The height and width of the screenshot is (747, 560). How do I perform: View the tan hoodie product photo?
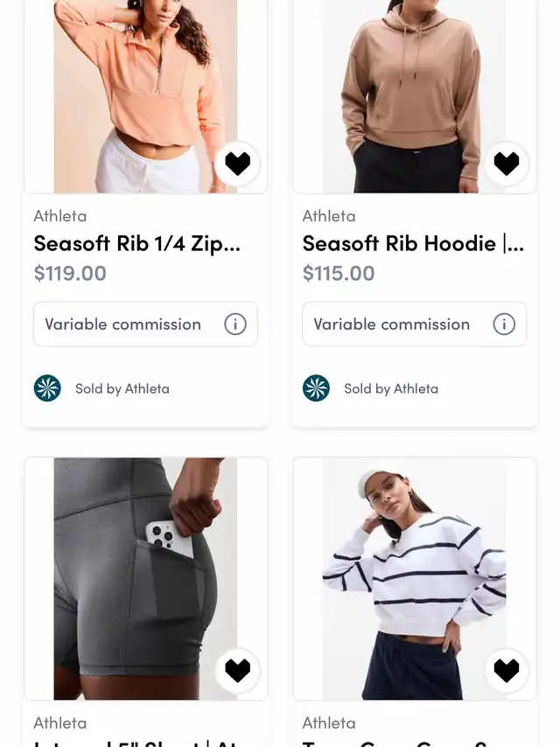[415, 96]
